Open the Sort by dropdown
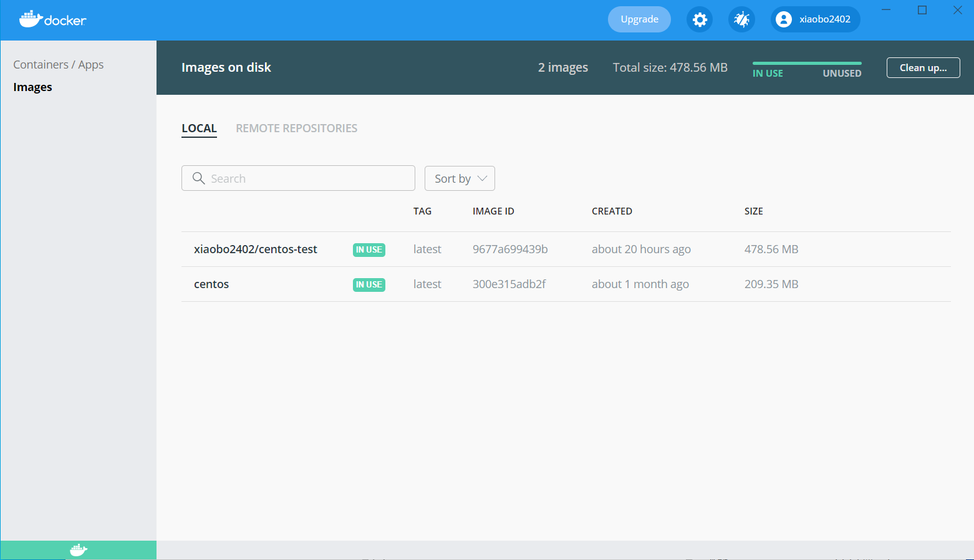The image size is (974, 560). [x=460, y=178]
